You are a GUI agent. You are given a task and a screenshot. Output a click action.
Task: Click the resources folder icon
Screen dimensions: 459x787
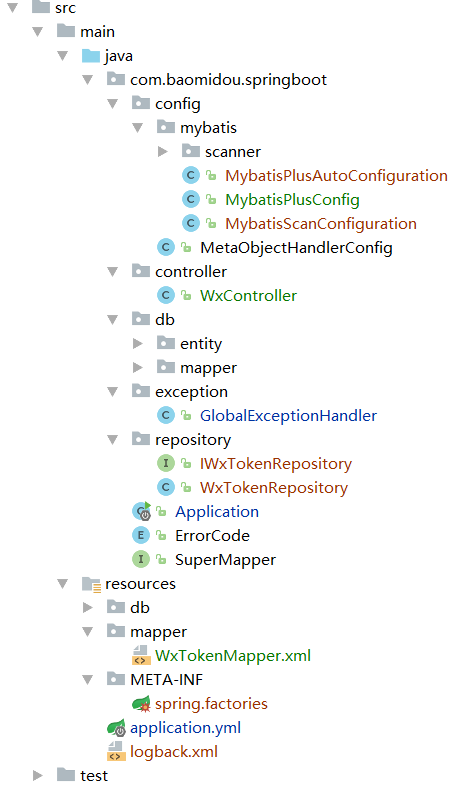click(x=91, y=584)
